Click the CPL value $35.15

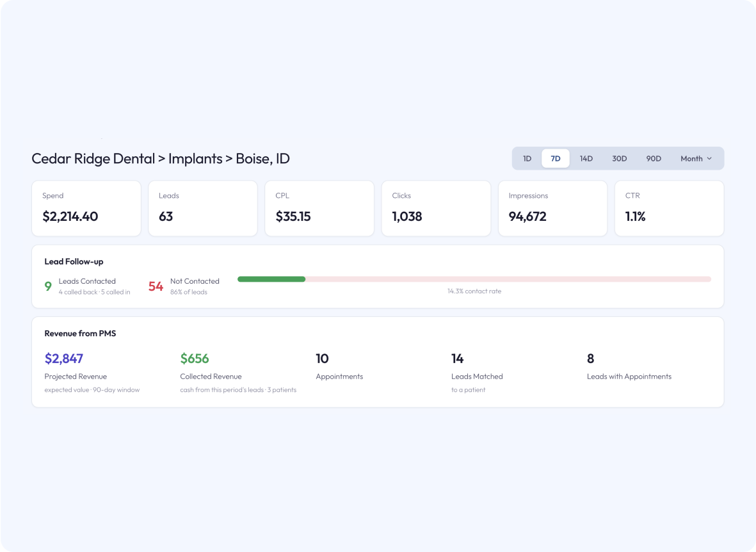293,216
